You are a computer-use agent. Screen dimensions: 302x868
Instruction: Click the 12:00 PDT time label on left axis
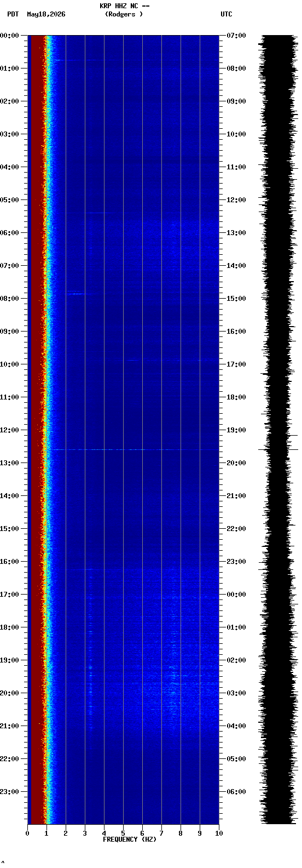point(10,430)
